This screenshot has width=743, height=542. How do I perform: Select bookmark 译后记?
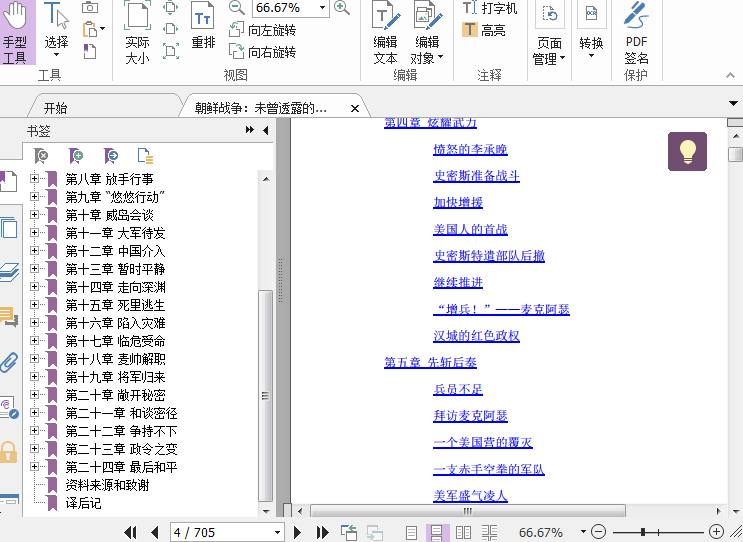83,503
